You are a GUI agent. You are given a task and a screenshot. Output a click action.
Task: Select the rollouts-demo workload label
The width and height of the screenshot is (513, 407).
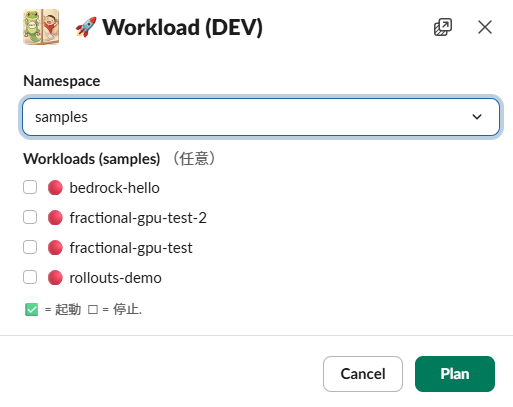click(115, 278)
